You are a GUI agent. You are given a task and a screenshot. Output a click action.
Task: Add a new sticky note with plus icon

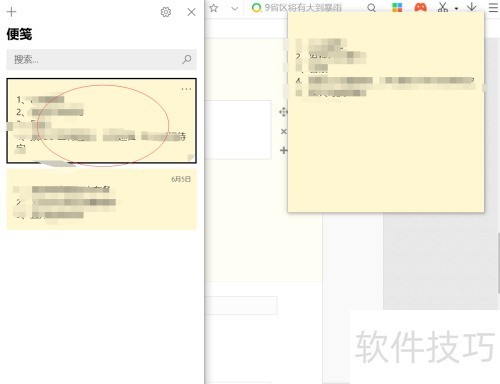pos(11,12)
